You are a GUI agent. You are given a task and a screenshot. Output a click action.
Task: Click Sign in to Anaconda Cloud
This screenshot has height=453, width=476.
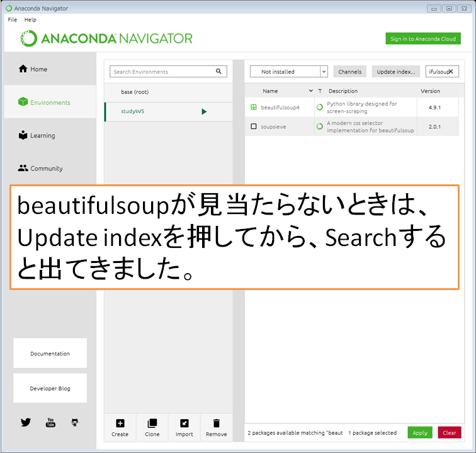pos(423,38)
